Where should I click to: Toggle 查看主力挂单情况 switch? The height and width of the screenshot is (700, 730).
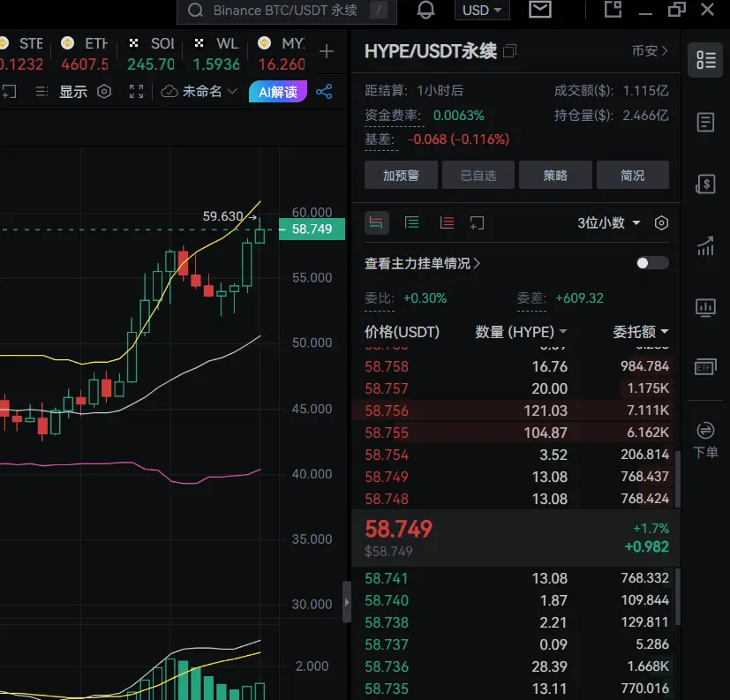tap(652, 263)
